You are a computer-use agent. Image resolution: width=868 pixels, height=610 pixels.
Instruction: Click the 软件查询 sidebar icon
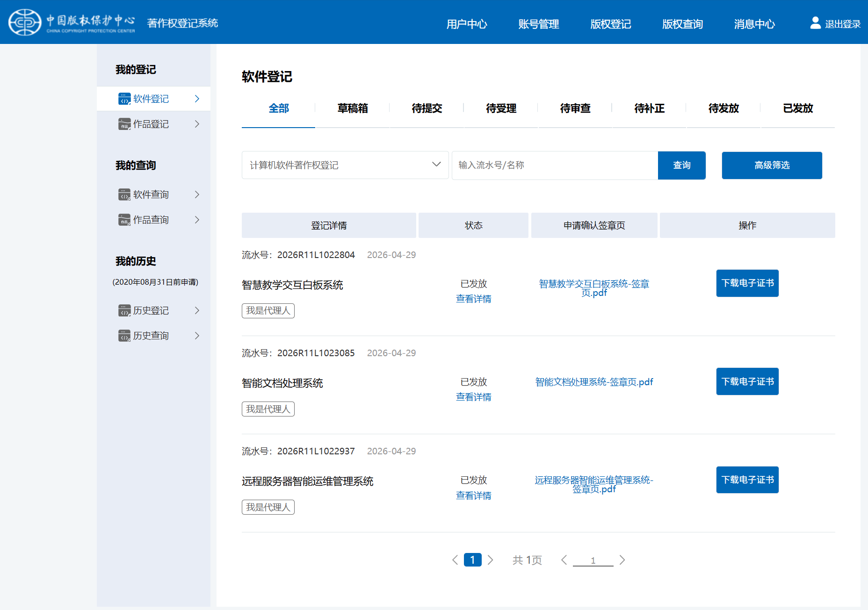point(124,194)
